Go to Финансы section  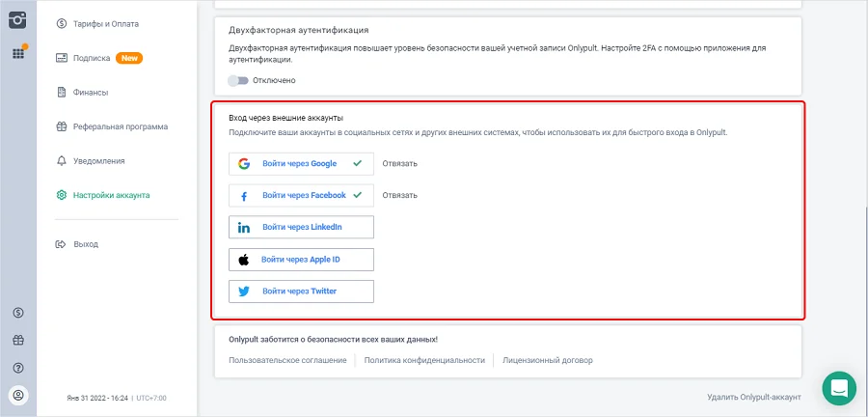pyautogui.click(x=91, y=93)
